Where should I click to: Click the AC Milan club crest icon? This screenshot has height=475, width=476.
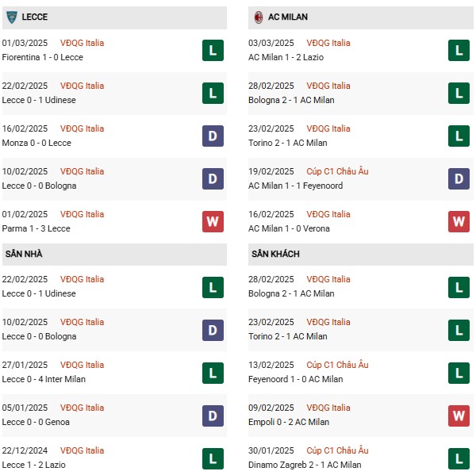(259, 17)
